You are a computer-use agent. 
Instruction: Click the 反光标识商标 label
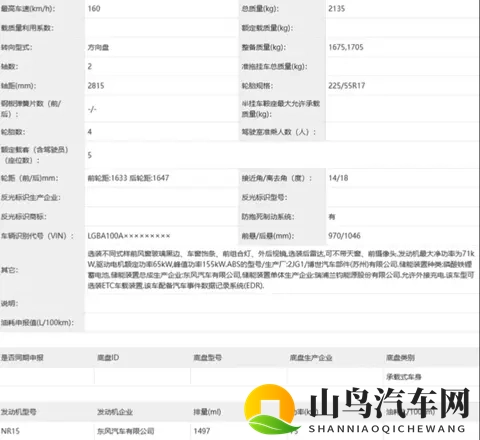pos(24,217)
